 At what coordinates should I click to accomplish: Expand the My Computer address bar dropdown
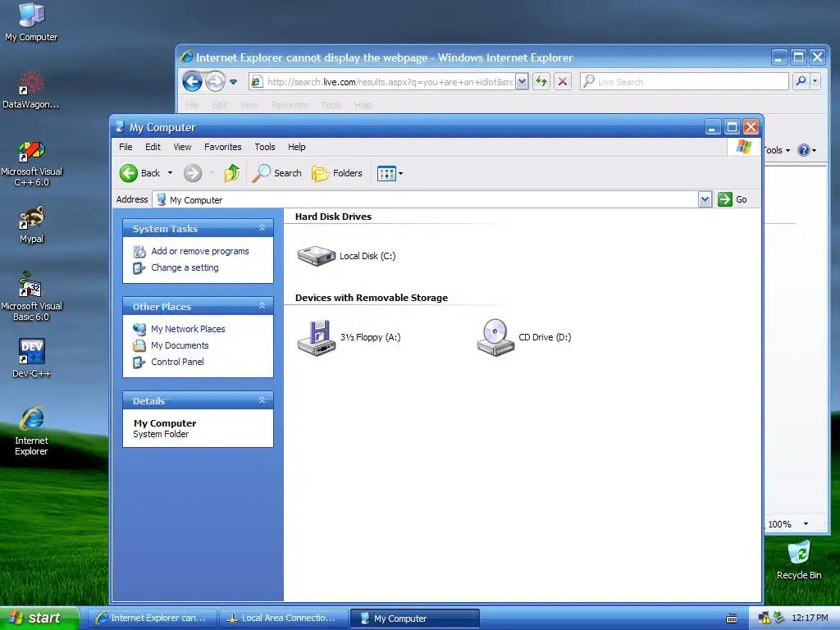tap(705, 199)
